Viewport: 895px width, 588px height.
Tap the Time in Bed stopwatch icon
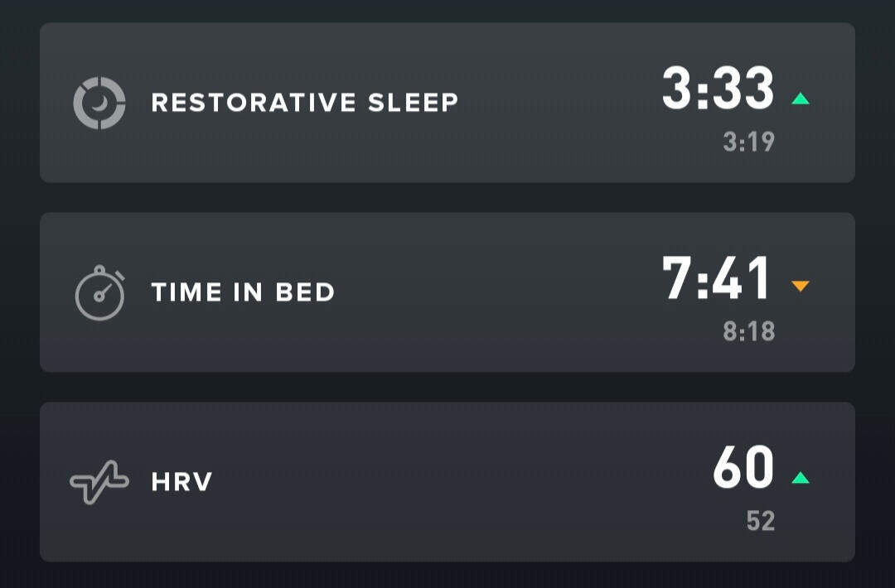(x=99, y=293)
